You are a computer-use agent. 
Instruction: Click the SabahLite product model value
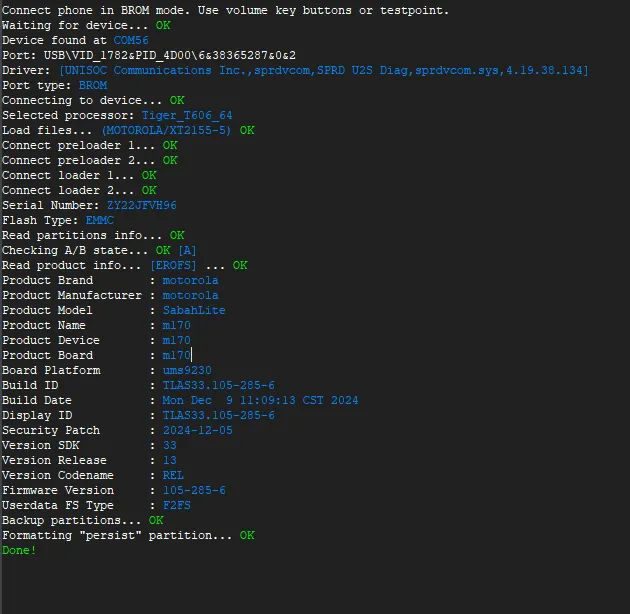[194, 310]
